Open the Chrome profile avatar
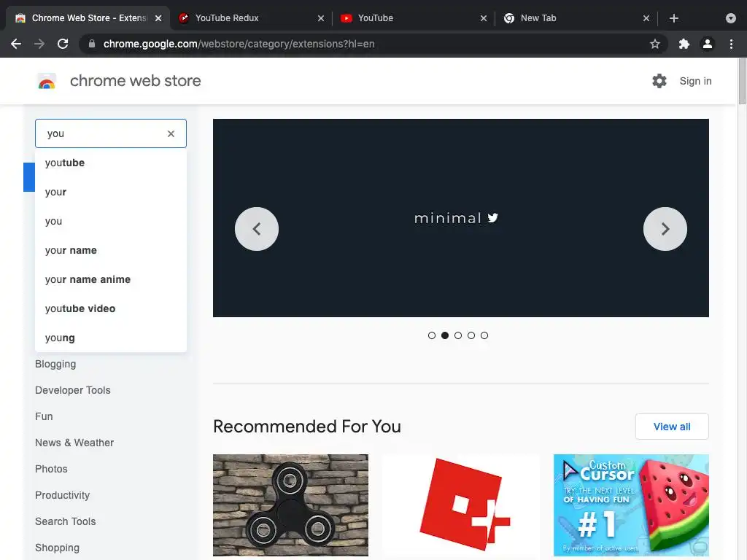The width and height of the screenshot is (747, 560). click(708, 44)
